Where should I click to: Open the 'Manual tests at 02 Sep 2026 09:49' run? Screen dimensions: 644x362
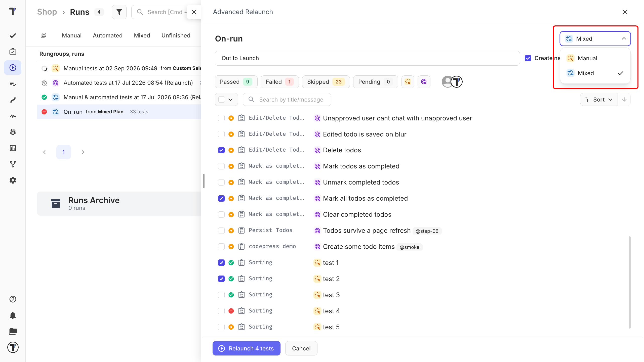coord(119,68)
